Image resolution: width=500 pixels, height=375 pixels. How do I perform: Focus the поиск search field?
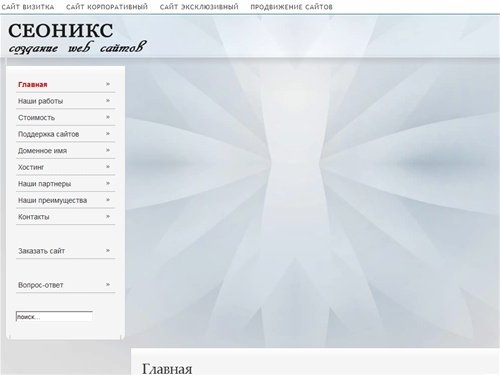54,317
